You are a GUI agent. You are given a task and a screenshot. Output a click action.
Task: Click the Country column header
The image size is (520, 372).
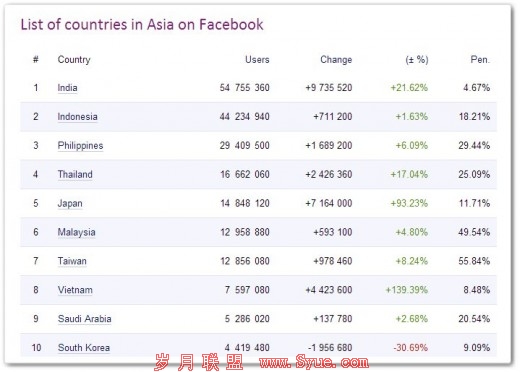(x=74, y=60)
